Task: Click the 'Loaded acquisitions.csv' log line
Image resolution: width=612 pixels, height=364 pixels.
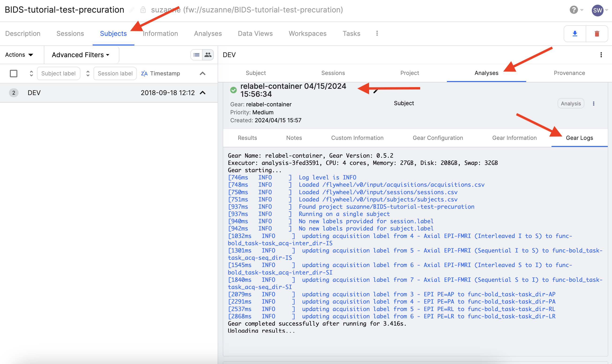Action: coord(356,185)
